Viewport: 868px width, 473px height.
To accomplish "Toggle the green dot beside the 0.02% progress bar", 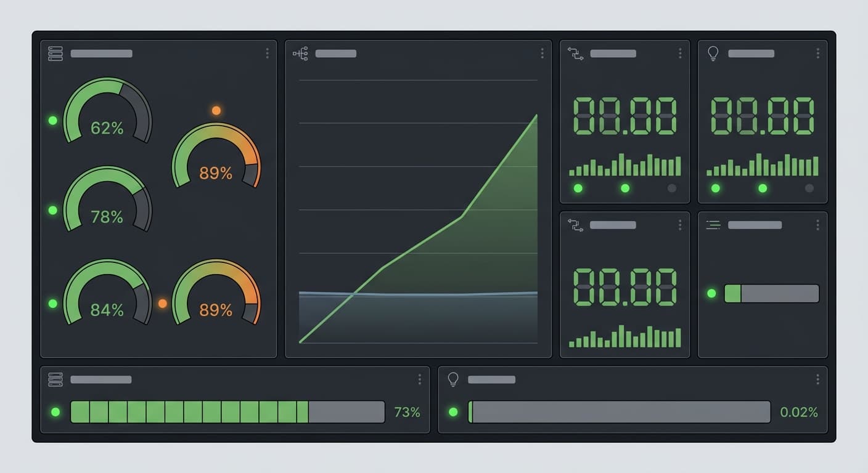I will pyautogui.click(x=453, y=412).
